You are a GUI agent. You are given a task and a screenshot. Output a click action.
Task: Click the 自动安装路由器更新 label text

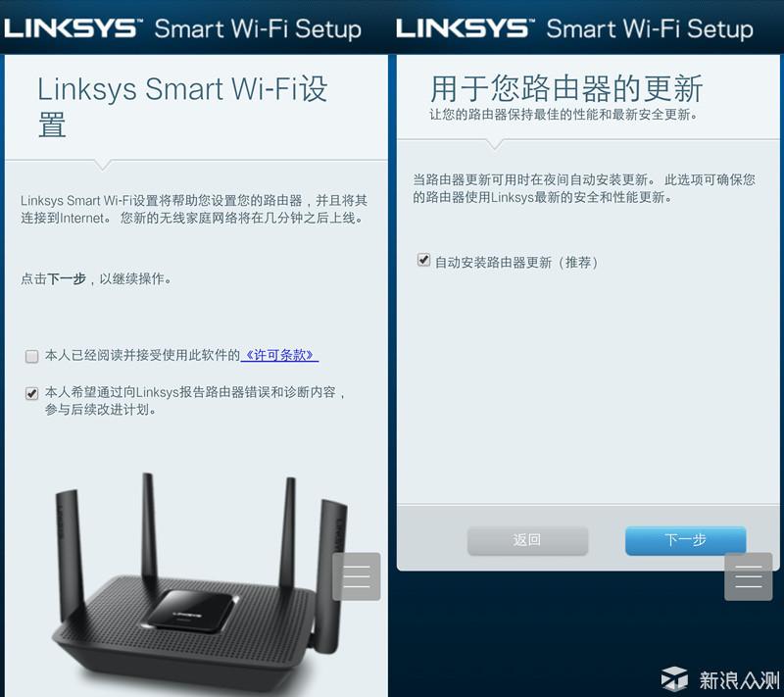tap(516, 262)
